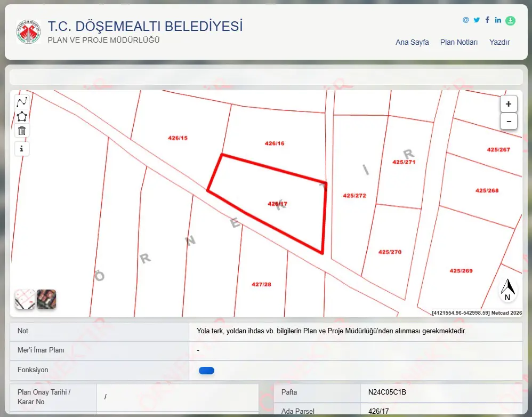Select parcel label 427/28 on the map
532x417 pixels.
(261, 284)
